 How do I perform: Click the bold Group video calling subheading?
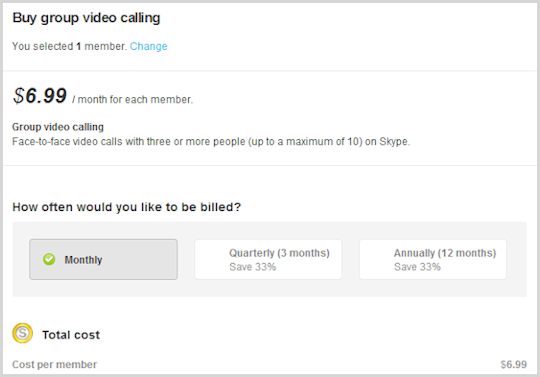(58, 127)
